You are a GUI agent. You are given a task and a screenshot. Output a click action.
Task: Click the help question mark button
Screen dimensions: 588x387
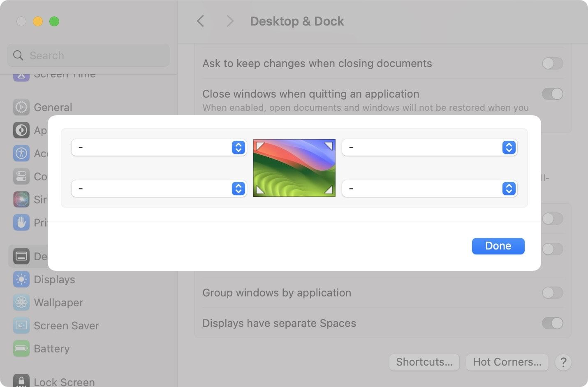point(563,362)
